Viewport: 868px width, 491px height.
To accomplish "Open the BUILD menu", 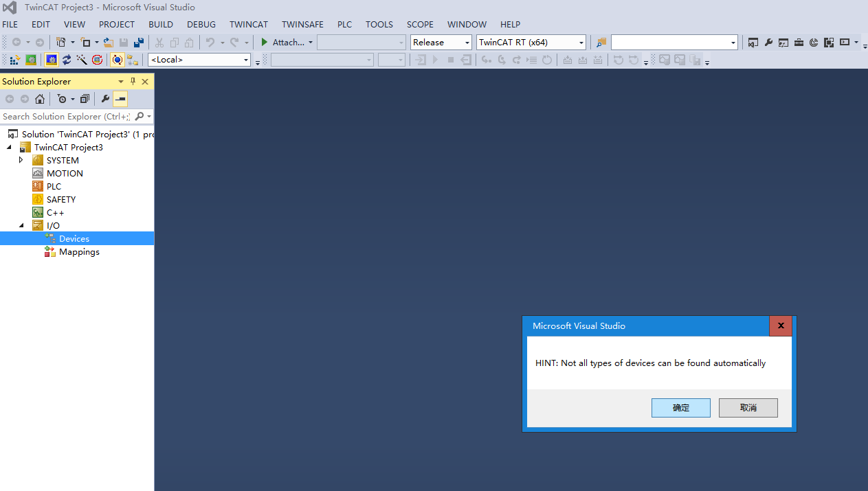I will [x=161, y=24].
